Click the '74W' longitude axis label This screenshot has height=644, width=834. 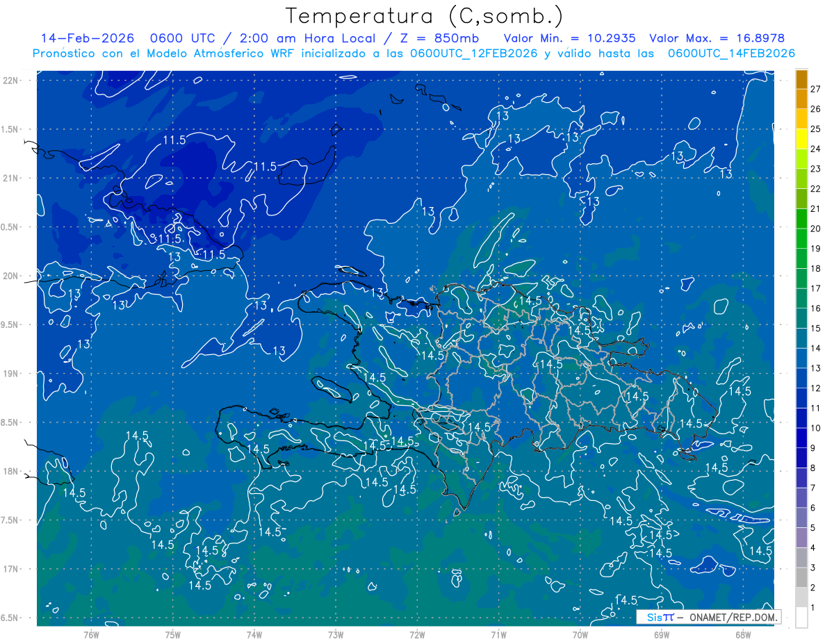pyautogui.click(x=254, y=635)
